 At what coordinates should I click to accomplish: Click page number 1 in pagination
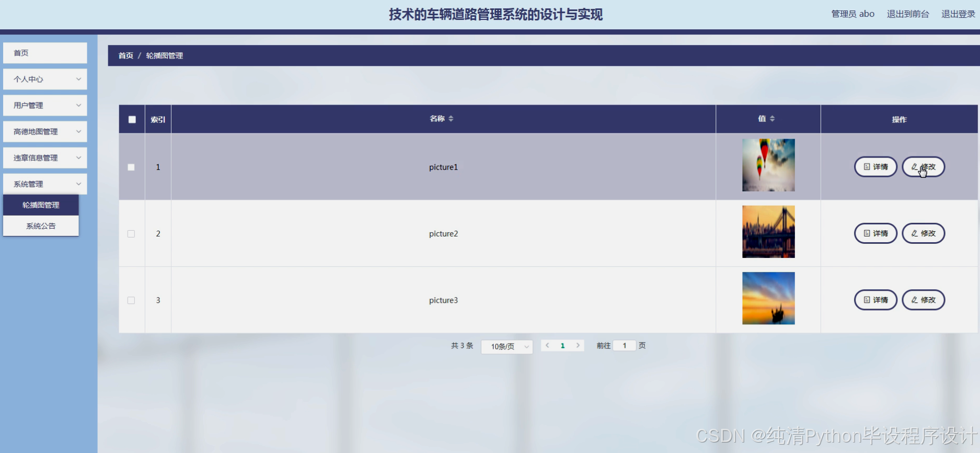tap(562, 346)
